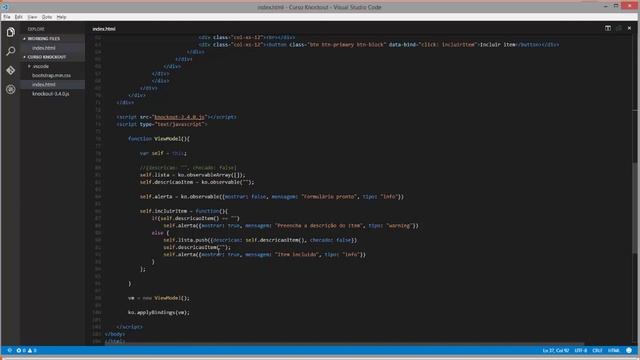The width and height of the screenshot is (640, 360).
Task: Open the Debug view icon
Action: click(11, 89)
